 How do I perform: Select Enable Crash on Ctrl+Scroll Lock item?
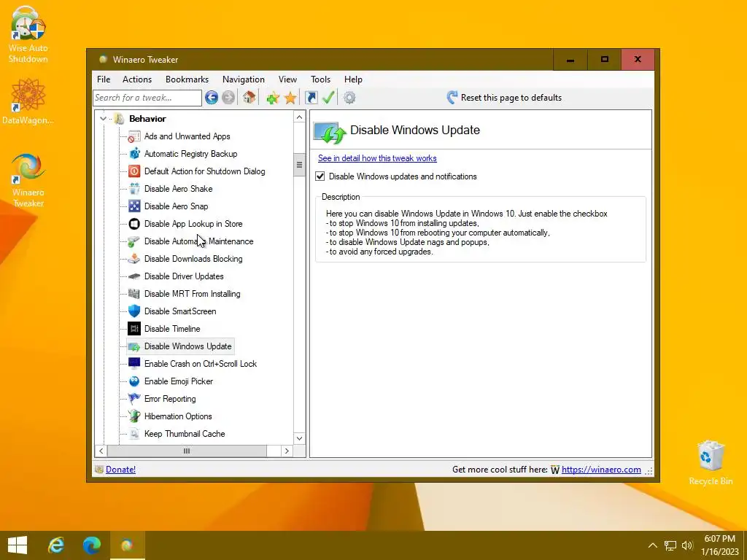coord(201,364)
